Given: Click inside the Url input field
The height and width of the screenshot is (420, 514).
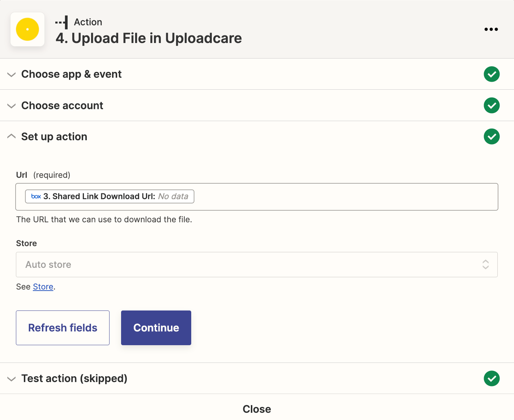Looking at the screenshot, I should 257,197.
